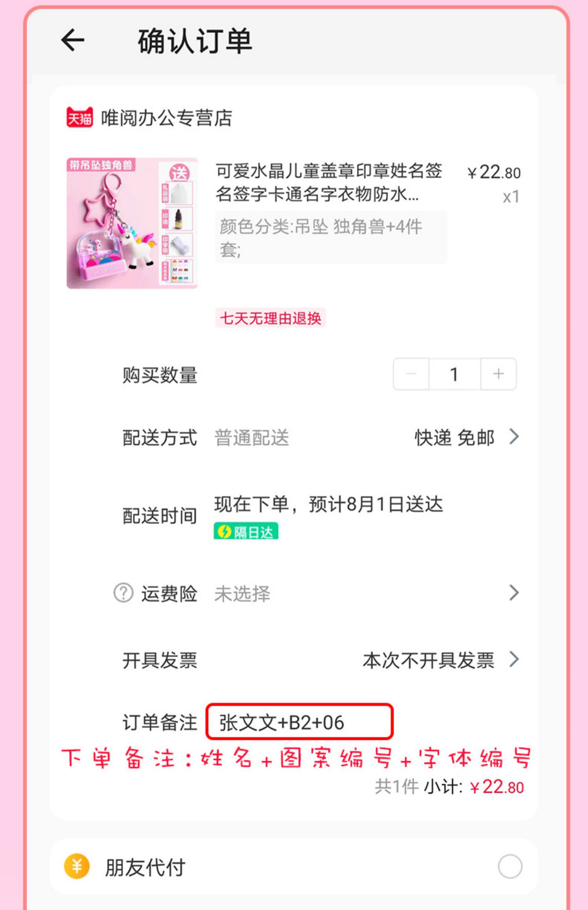Open the product title link
This screenshot has width=588, height=910.
[x=329, y=182]
